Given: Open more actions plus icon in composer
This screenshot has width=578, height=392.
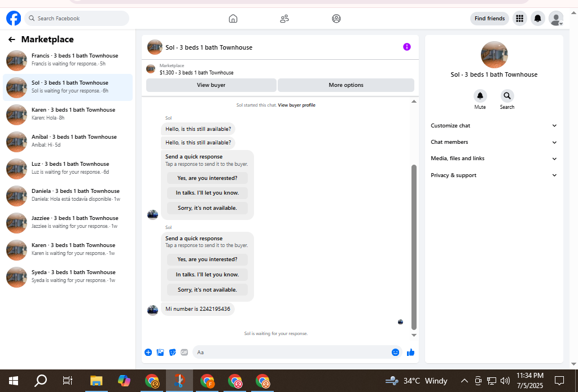Looking at the screenshot, I should click(148, 352).
